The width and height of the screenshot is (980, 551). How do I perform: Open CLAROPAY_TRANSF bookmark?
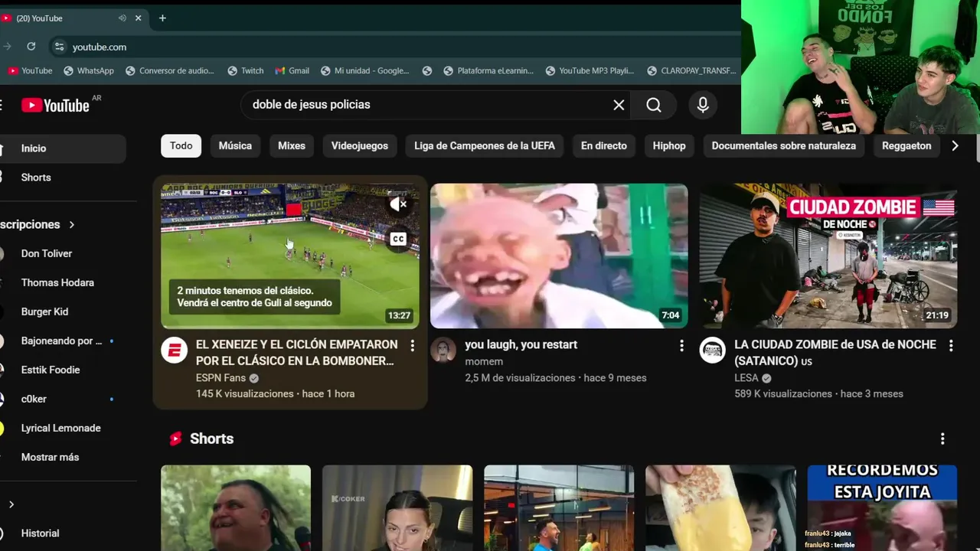click(692, 70)
